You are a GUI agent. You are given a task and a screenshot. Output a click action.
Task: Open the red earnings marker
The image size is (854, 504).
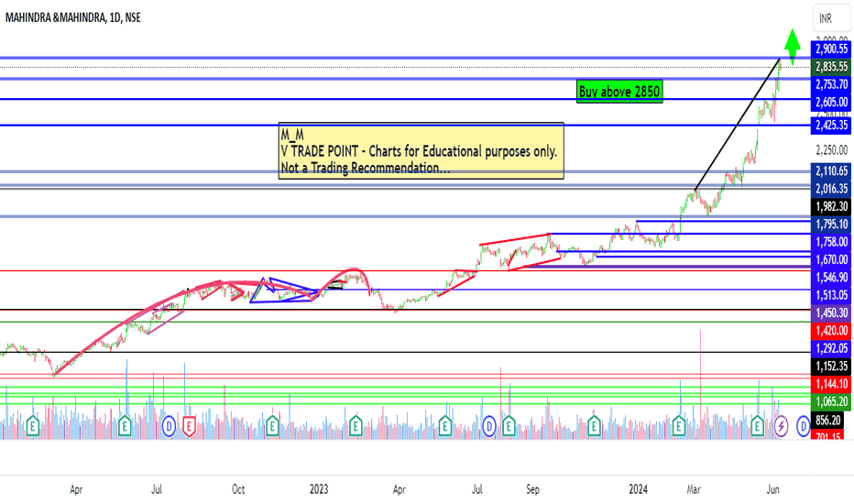pyautogui.click(x=189, y=426)
